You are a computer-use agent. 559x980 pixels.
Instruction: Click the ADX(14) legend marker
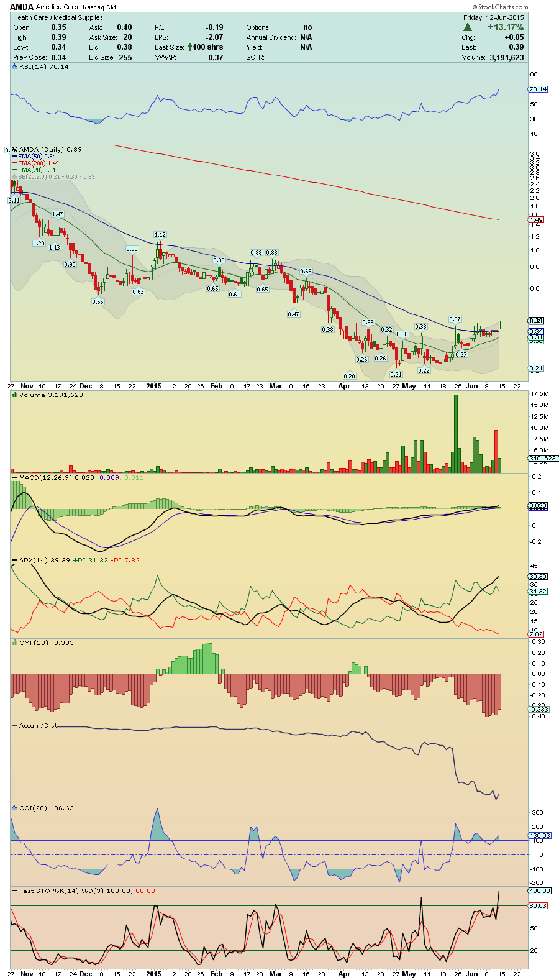click(x=15, y=560)
